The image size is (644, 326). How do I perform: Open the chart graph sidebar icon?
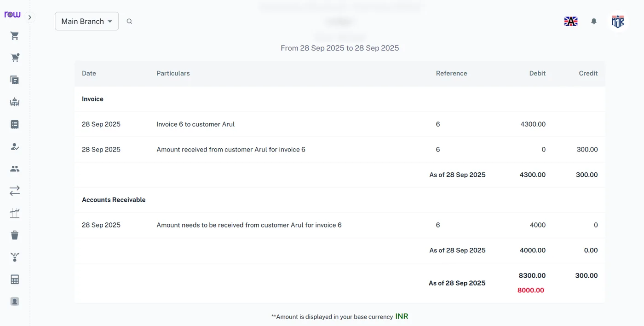(15, 213)
